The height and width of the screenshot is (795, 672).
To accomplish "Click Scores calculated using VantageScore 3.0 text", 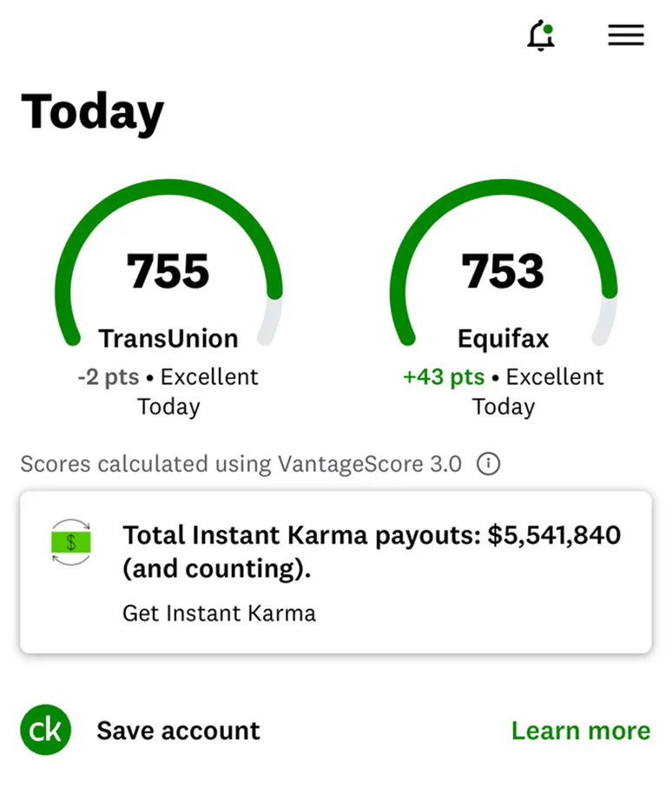I will coord(240,464).
